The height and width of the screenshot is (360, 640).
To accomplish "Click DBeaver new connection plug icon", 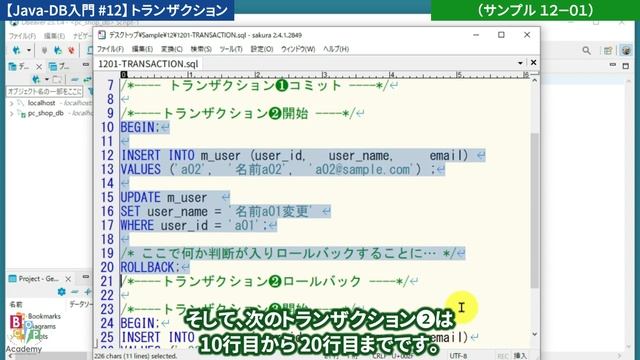I will 16,50.
